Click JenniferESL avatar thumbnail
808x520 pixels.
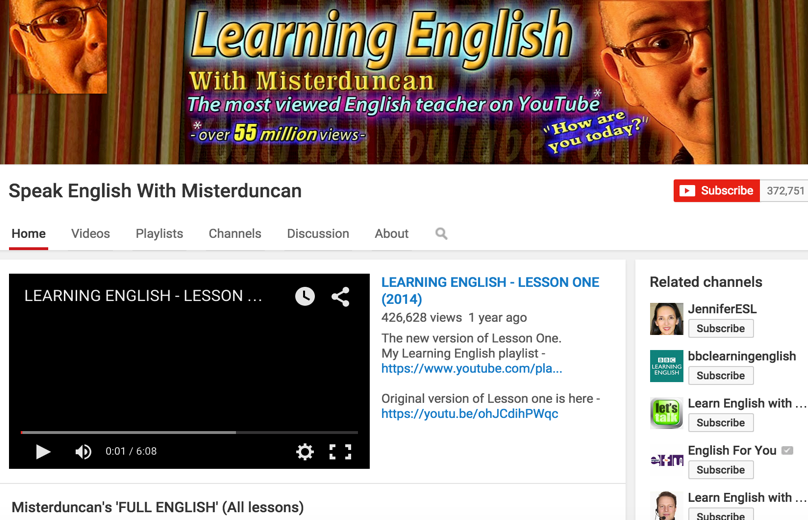(x=666, y=318)
